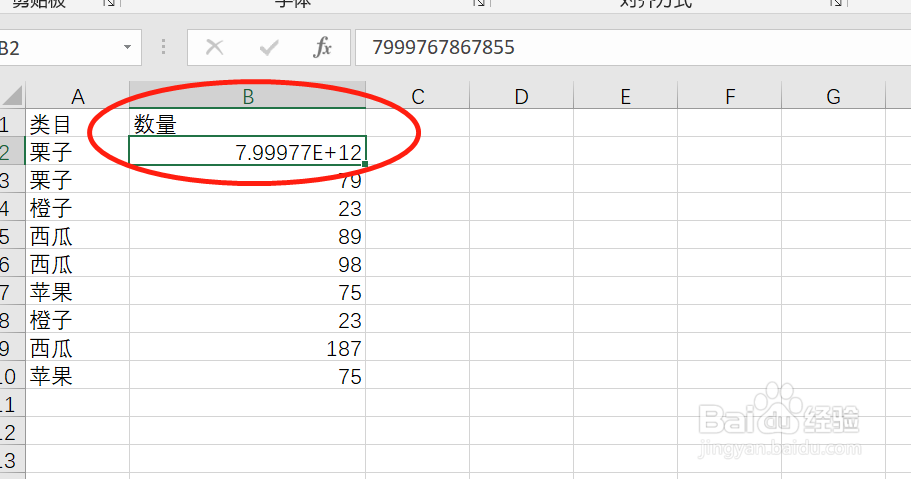Click the formula bar options dots handle
Screen dimensions: 911x479
[163, 47]
